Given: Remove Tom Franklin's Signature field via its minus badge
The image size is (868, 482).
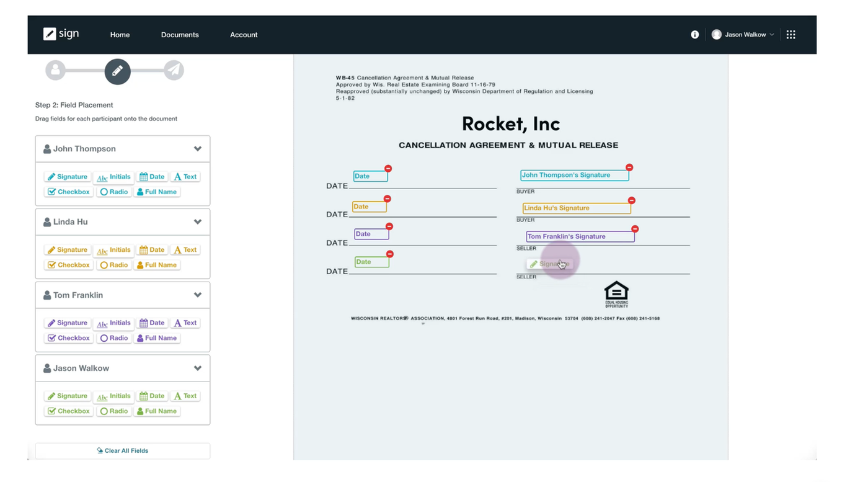Looking at the screenshot, I should (635, 228).
